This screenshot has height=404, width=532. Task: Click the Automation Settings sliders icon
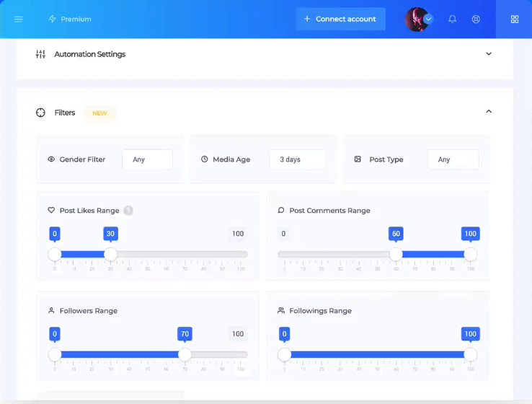[40, 54]
